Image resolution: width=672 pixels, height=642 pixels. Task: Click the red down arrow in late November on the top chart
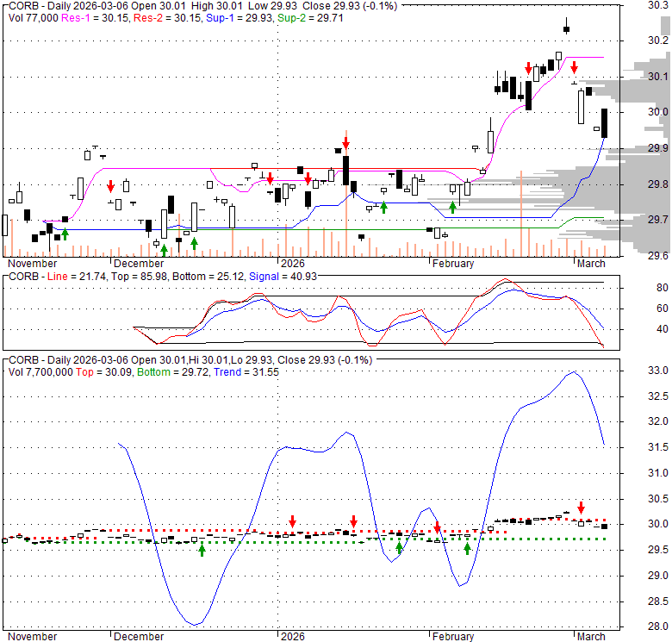(110, 186)
